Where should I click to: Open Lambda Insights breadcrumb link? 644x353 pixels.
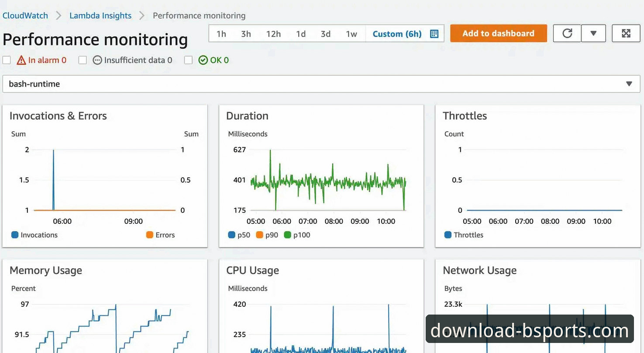[100, 16]
